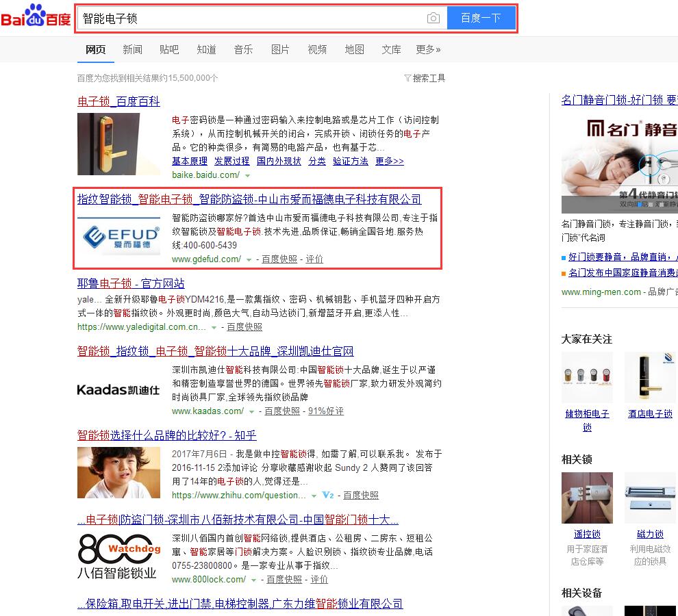Click the 遥控锁 related lock image
Viewport: 678px width, 616px height.
coord(587,498)
